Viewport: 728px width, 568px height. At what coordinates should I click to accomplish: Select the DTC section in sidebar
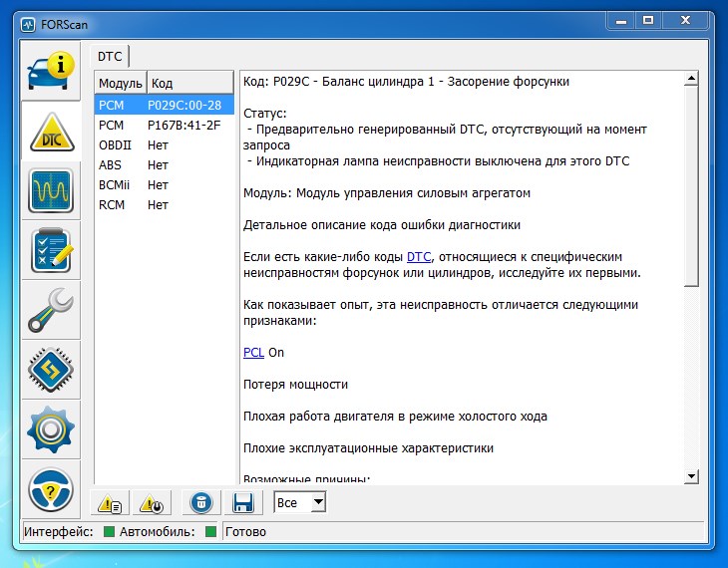(51, 132)
